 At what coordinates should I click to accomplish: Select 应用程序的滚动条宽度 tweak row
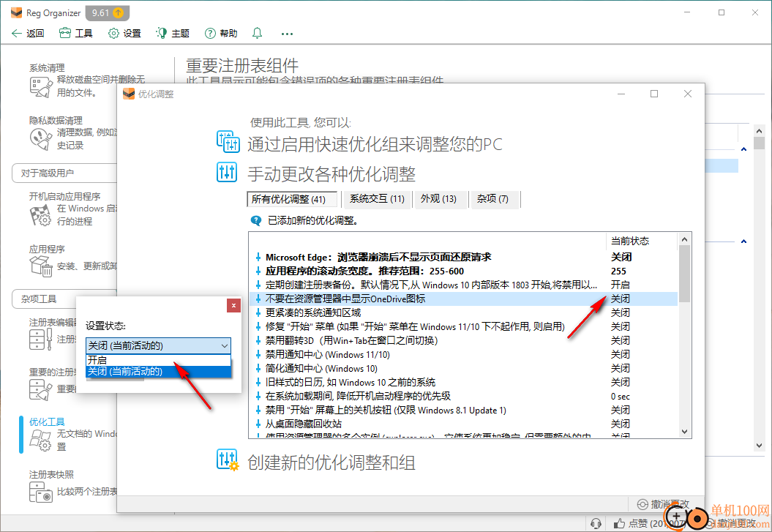pos(462,271)
